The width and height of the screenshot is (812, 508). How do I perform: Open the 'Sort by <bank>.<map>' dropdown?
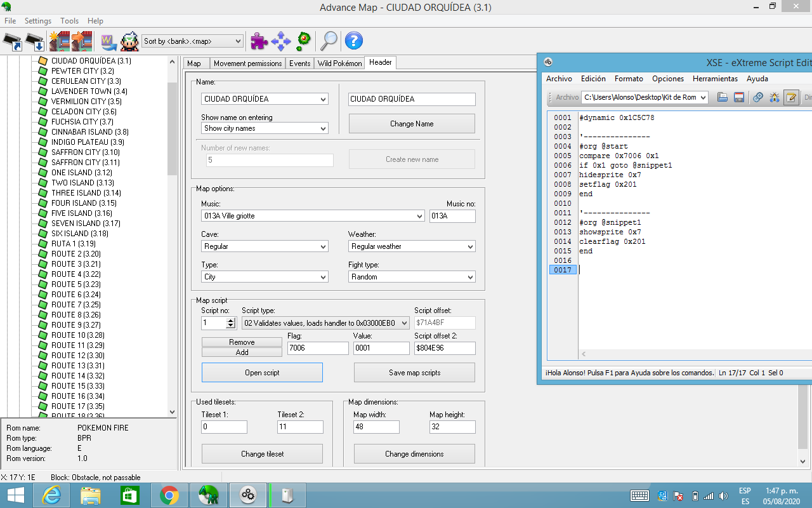tap(192, 41)
